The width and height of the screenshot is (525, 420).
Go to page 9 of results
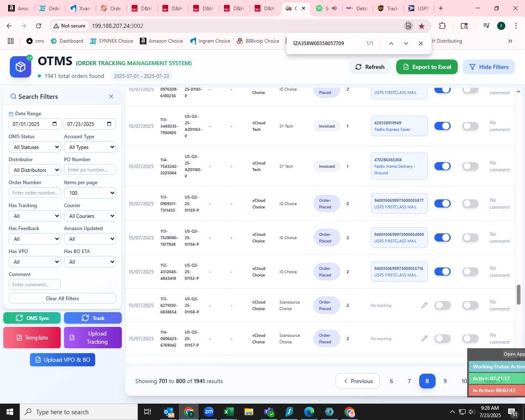point(445,381)
